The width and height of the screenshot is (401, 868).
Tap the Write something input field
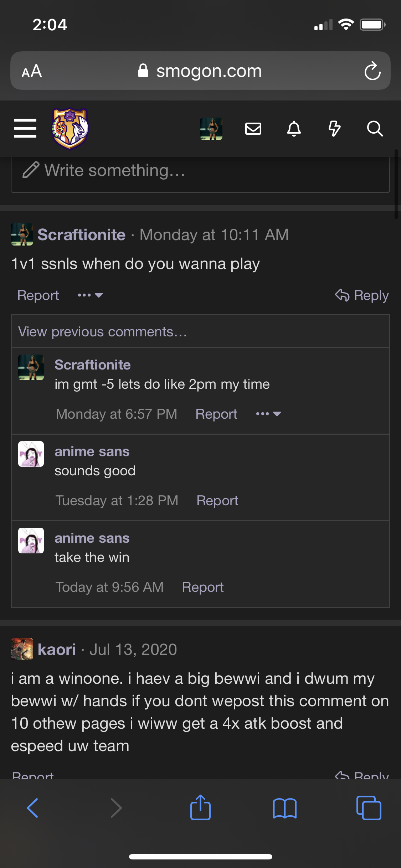tap(200, 171)
